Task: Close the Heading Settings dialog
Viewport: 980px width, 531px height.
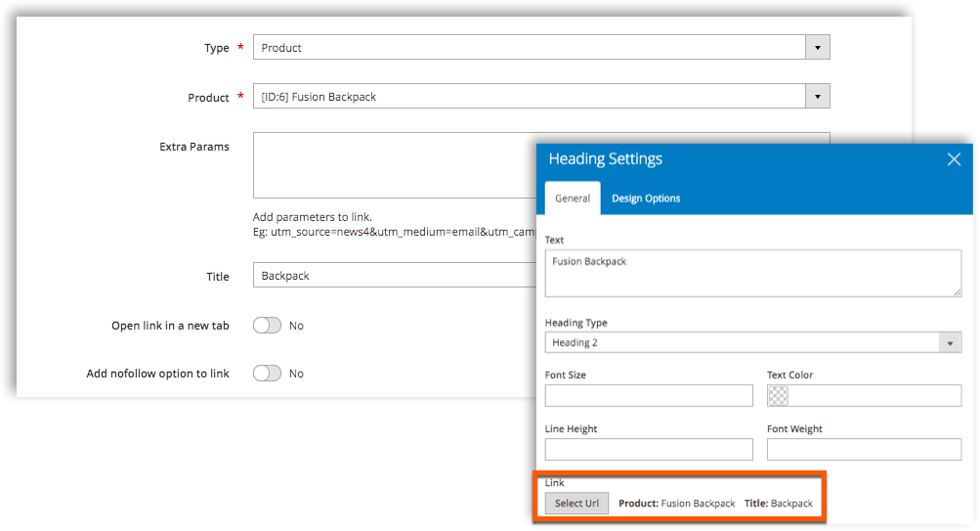Action: (953, 159)
